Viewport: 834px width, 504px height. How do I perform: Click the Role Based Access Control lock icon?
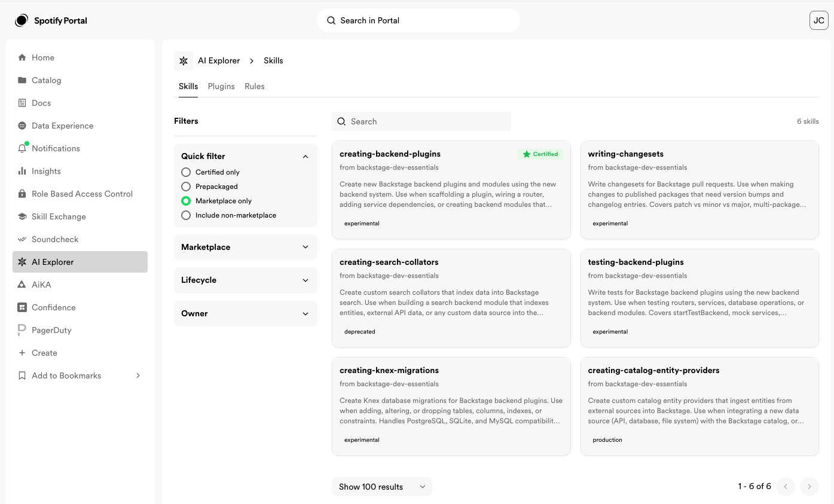click(22, 194)
